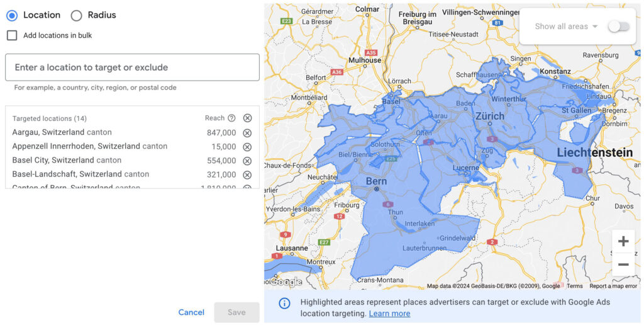Click the Colmar label on the map
Screen dimensions: 644x325
367,9
